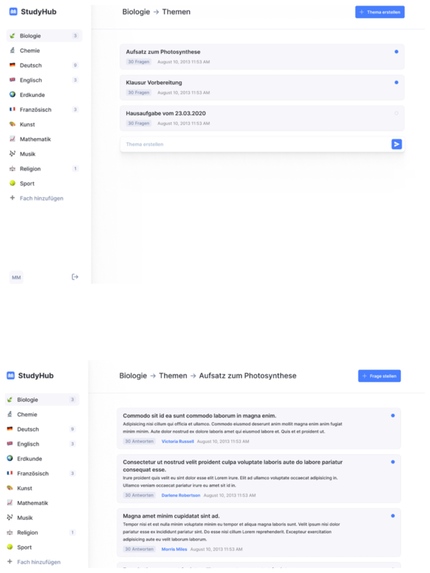Click plus icon next to Fach hinzufügen, top sidebar
The height and width of the screenshot is (573, 430).
(12, 198)
